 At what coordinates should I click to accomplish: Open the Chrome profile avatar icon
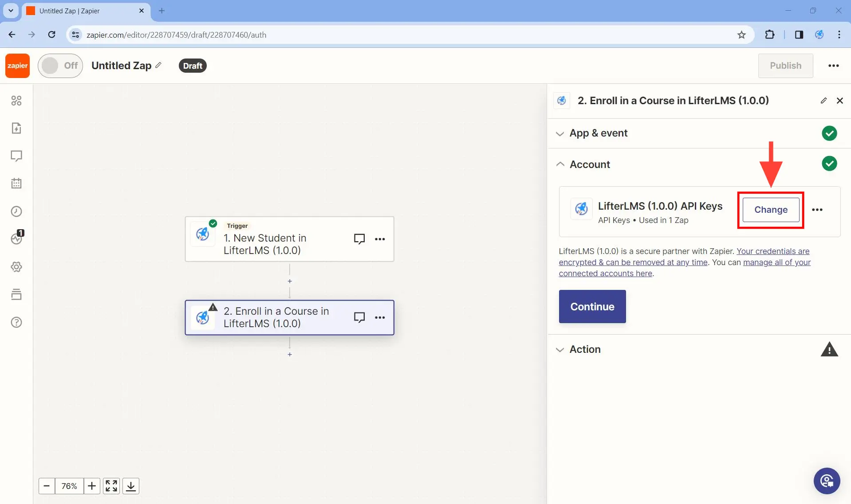819,35
